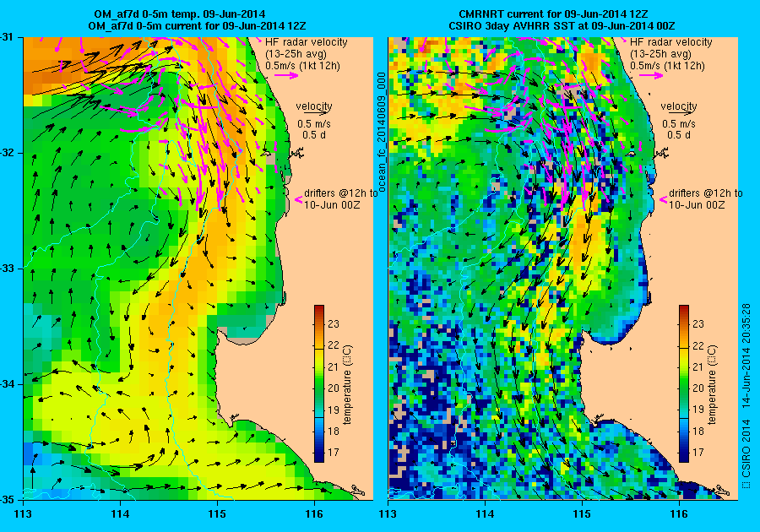Click longitude 116 label under left map
This screenshot has width=760, height=532.
point(314,514)
